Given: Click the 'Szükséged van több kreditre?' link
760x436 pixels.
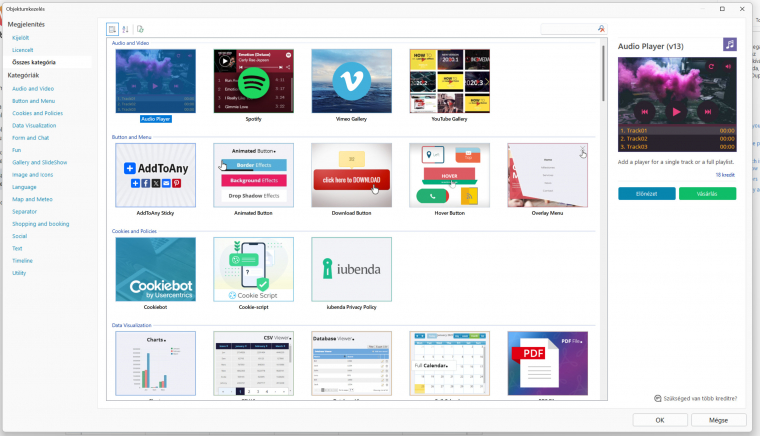Looking at the screenshot, I should [x=699, y=398].
